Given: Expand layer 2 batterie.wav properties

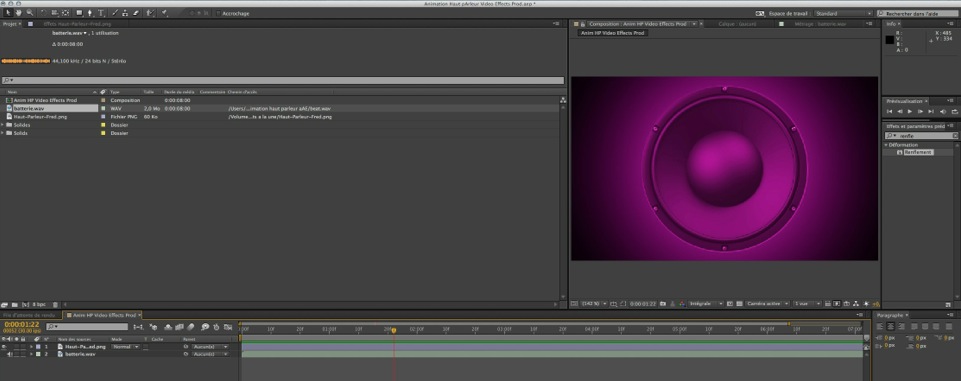Looking at the screenshot, I should (31, 354).
